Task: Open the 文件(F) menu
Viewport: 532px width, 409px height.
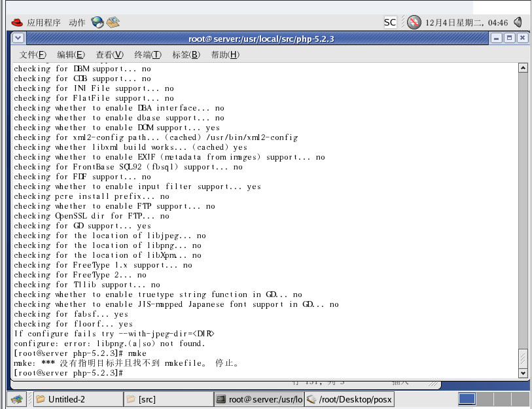Action: click(33, 54)
